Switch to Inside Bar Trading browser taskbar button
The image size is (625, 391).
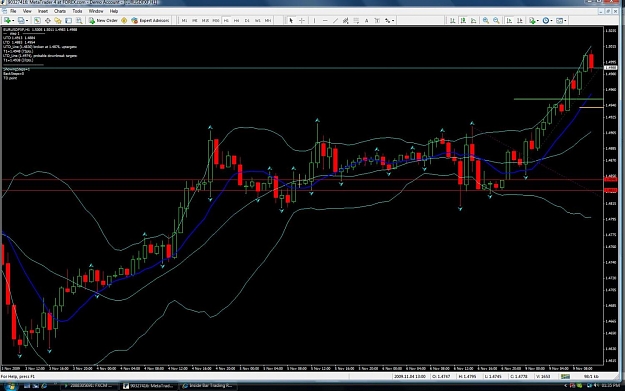coord(208,386)
